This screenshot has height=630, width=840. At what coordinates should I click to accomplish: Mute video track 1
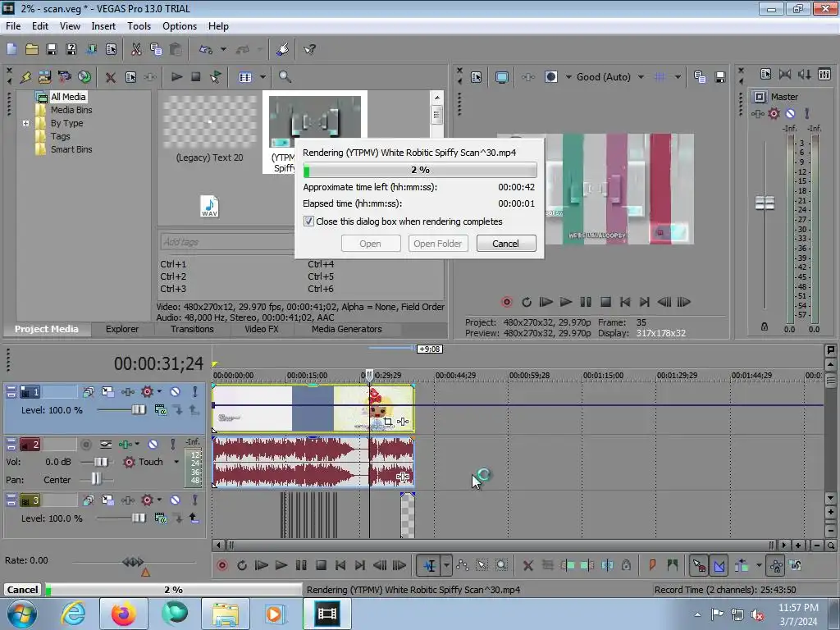tap(175, 392)
